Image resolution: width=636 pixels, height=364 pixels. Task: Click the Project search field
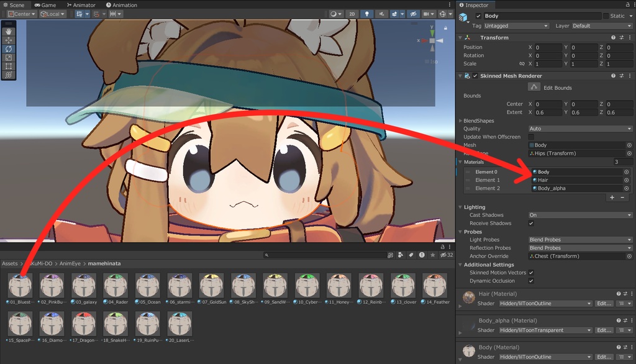pos(325,255)
